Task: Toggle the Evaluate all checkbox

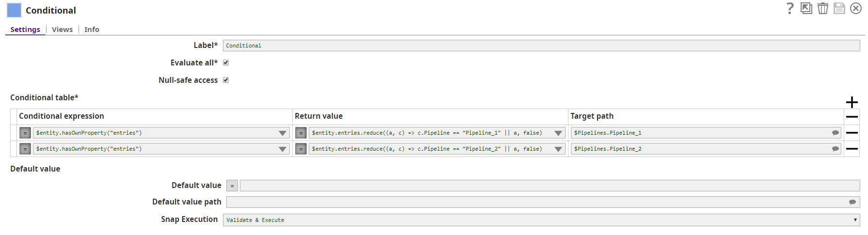Action: click(x=226, y=63)
